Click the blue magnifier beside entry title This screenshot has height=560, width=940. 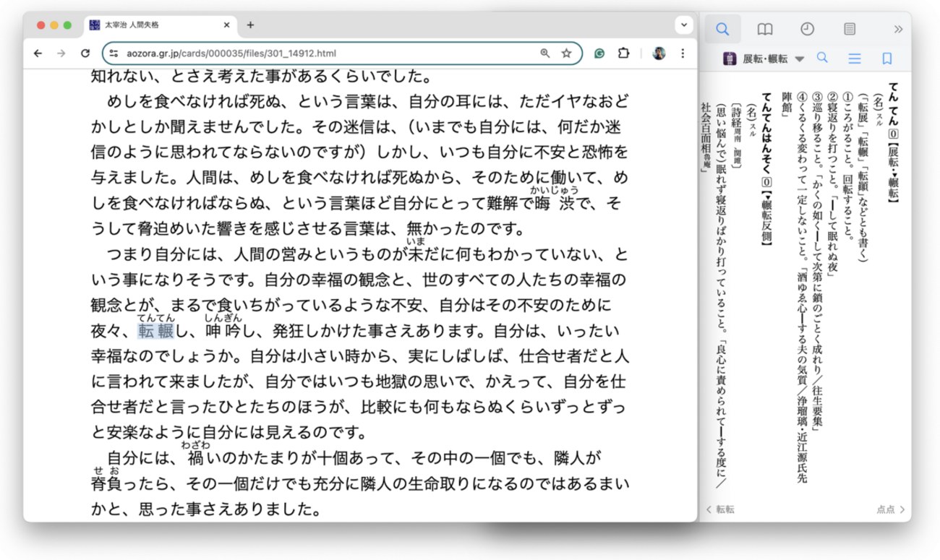coord(822,58)
